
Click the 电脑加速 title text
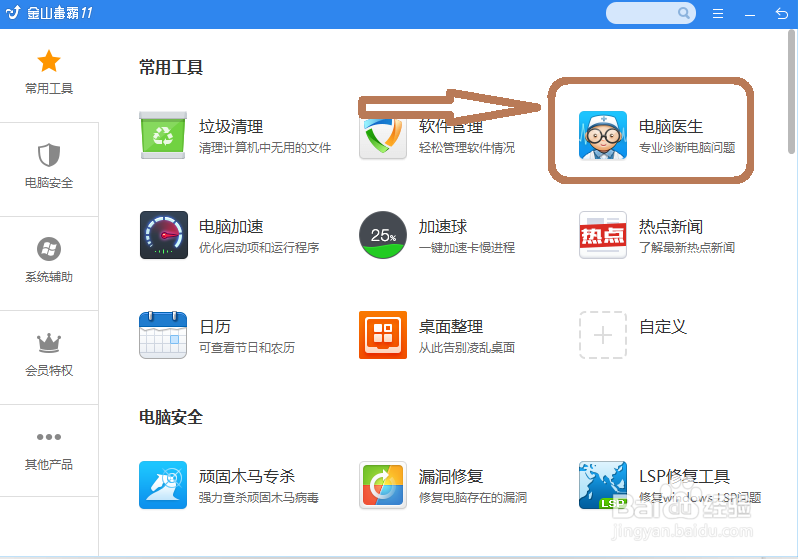tap(231, 226)
